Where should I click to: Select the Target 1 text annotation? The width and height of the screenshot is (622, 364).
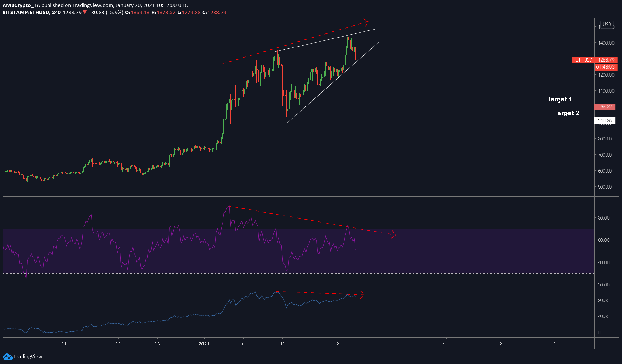tap(559, 99)
